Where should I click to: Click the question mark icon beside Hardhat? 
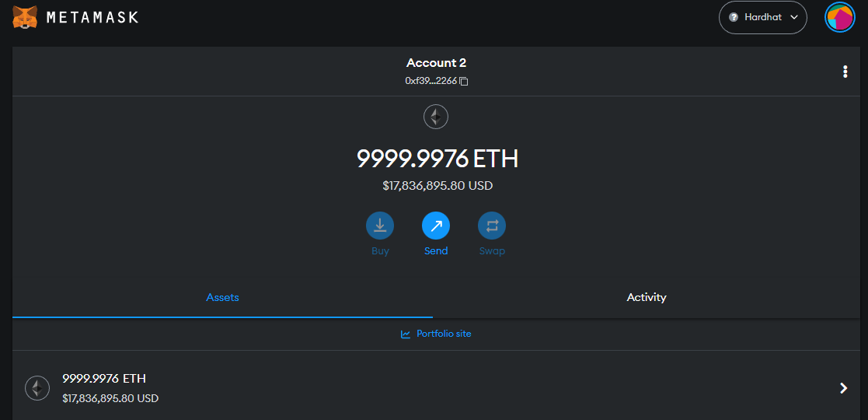(x=734, y=17)
